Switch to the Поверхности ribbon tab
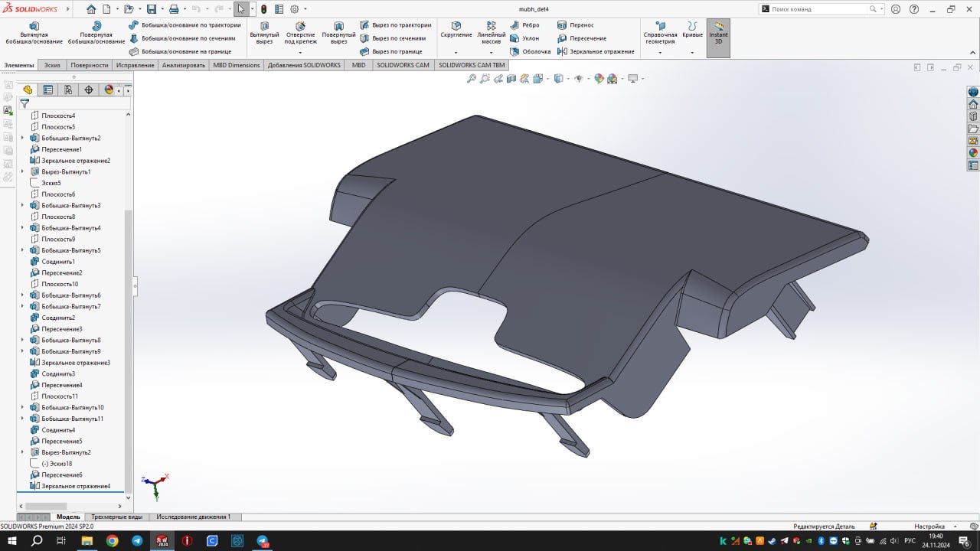The width and height of the screenshot is (980, 551). pos(90,65)
